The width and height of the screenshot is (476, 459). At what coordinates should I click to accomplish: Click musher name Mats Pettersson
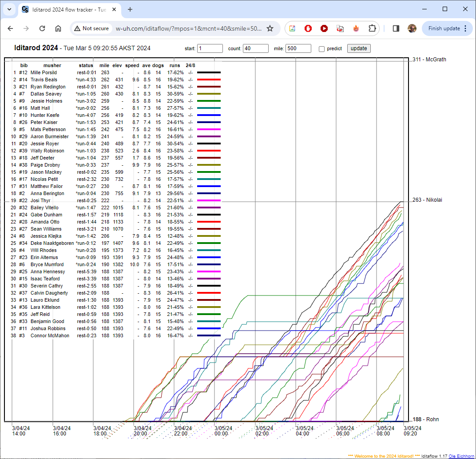[48, 129]
